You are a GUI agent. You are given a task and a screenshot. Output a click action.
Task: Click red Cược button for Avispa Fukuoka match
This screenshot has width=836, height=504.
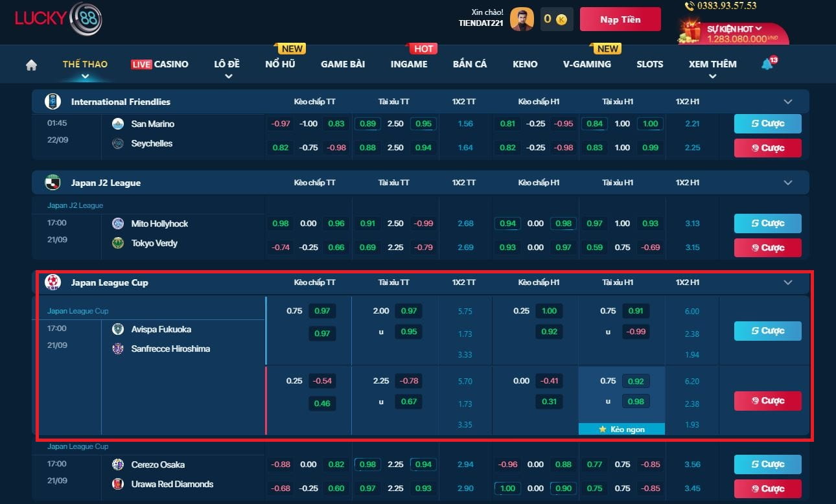coord(767,401)
